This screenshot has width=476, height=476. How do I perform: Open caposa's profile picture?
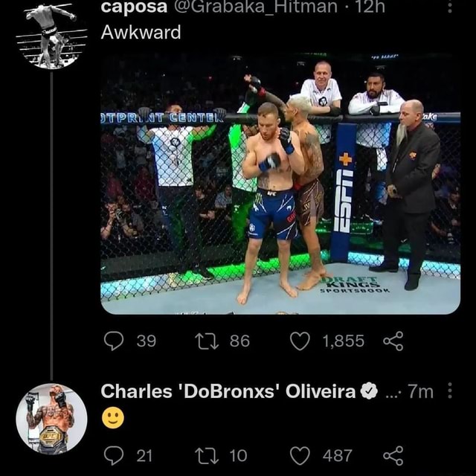click(x=51, y=36)
